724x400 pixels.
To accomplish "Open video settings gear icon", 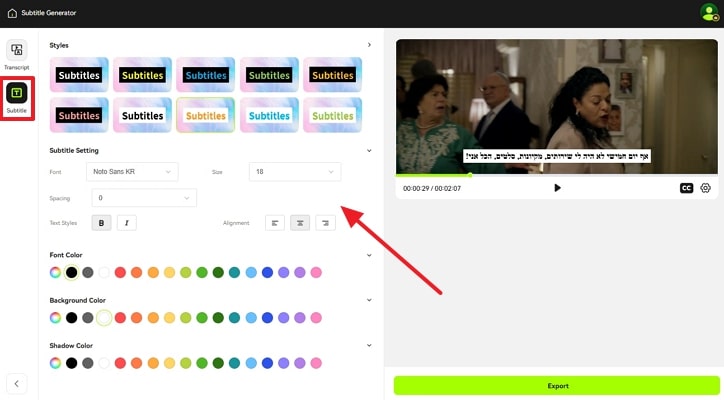I will 706,188.
